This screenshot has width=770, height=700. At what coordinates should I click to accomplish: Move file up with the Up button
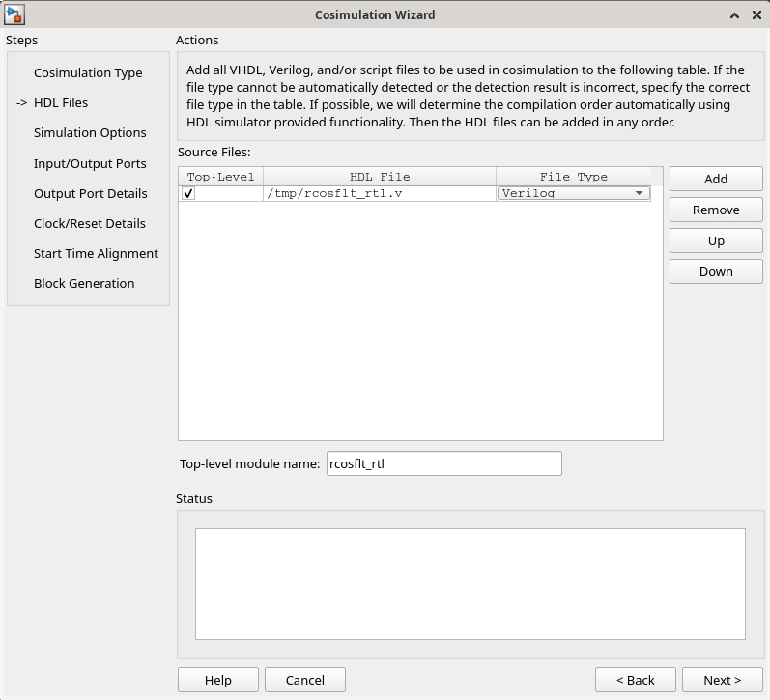(716, 240)
